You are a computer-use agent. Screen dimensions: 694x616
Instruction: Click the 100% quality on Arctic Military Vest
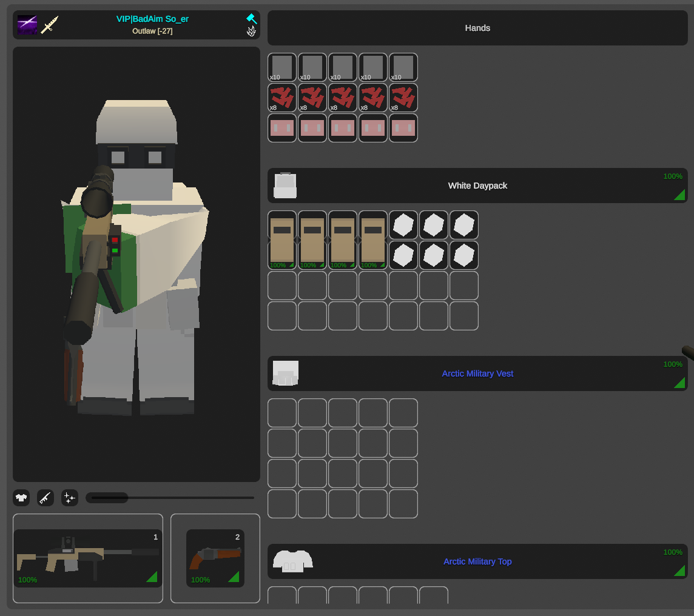pos(673,364)
